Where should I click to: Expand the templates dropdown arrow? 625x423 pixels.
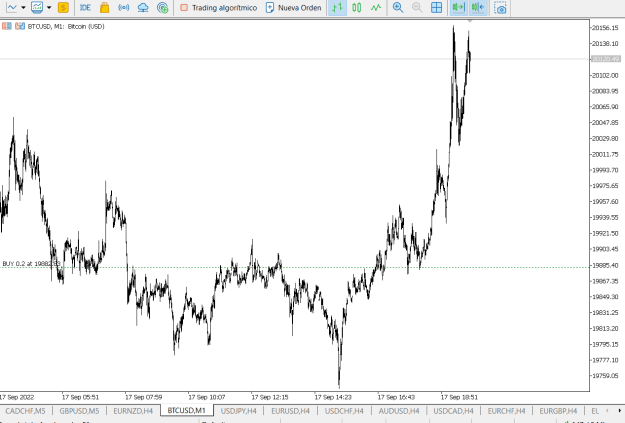pos(49,8)
